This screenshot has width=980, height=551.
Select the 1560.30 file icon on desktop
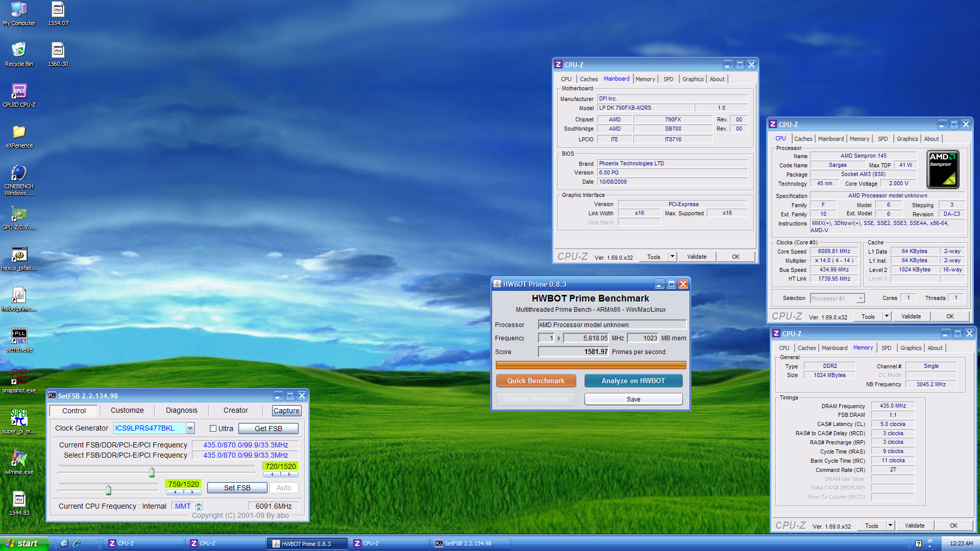point(58,55)
